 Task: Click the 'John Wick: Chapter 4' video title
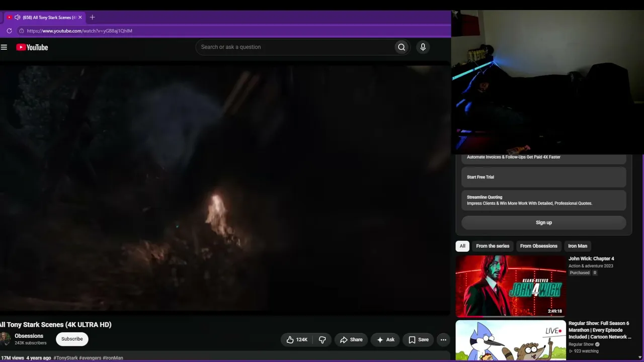pos(591,259)
